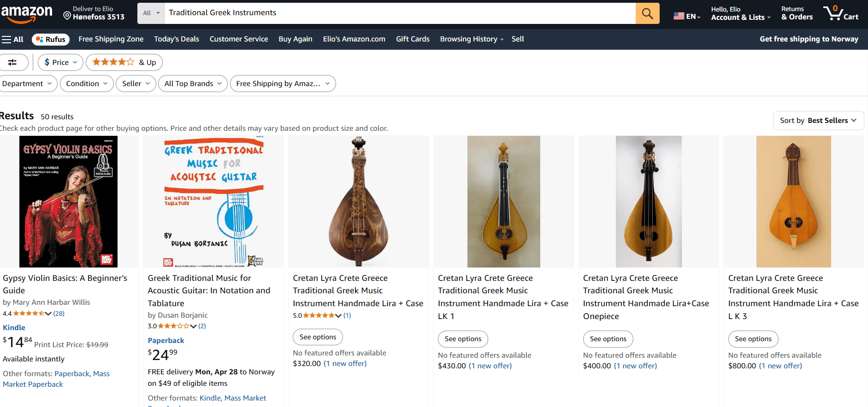Apply the 4 stars & Up rating filter
The image size is (868, 407).
[124, 62]
